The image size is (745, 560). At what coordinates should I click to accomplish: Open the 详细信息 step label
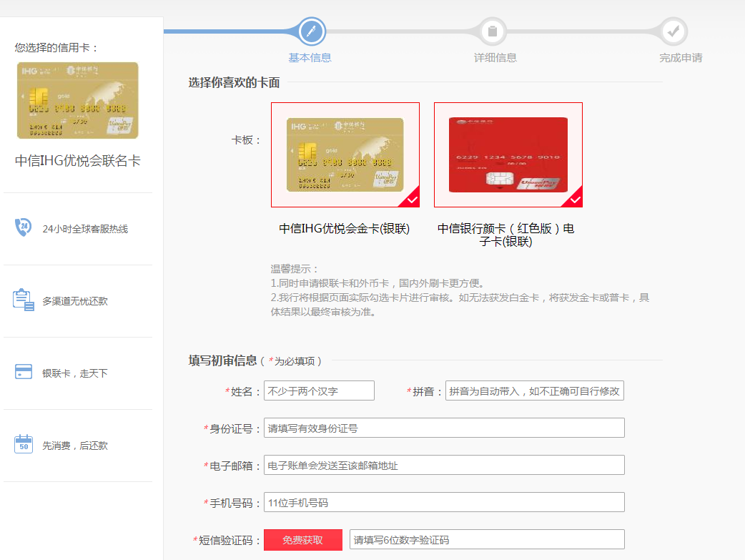495,57
